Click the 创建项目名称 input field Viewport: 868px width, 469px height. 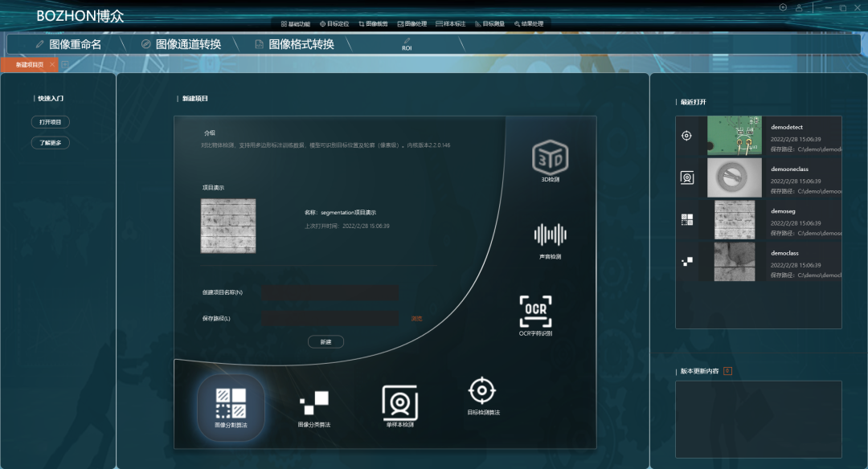[x=330, y=292]
